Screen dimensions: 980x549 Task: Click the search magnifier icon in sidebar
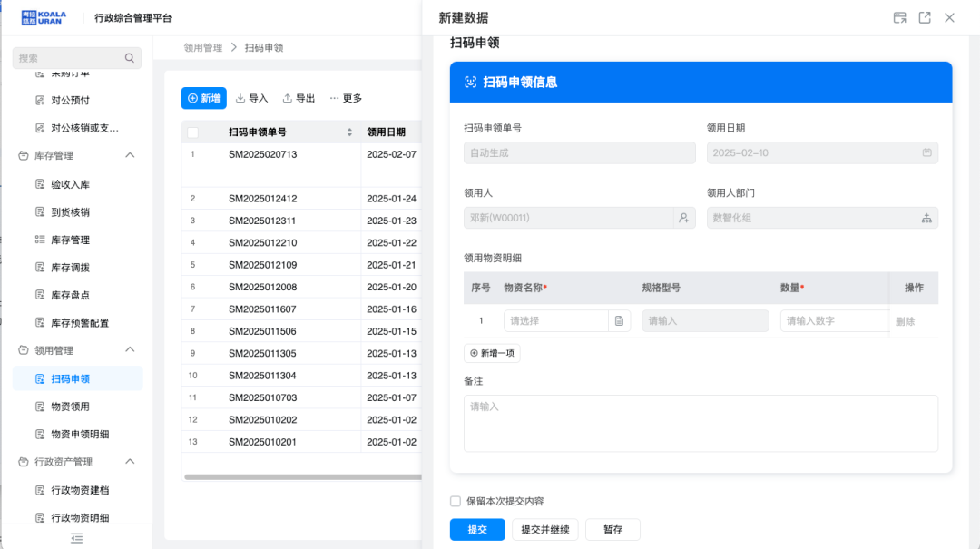coord(130,58)
